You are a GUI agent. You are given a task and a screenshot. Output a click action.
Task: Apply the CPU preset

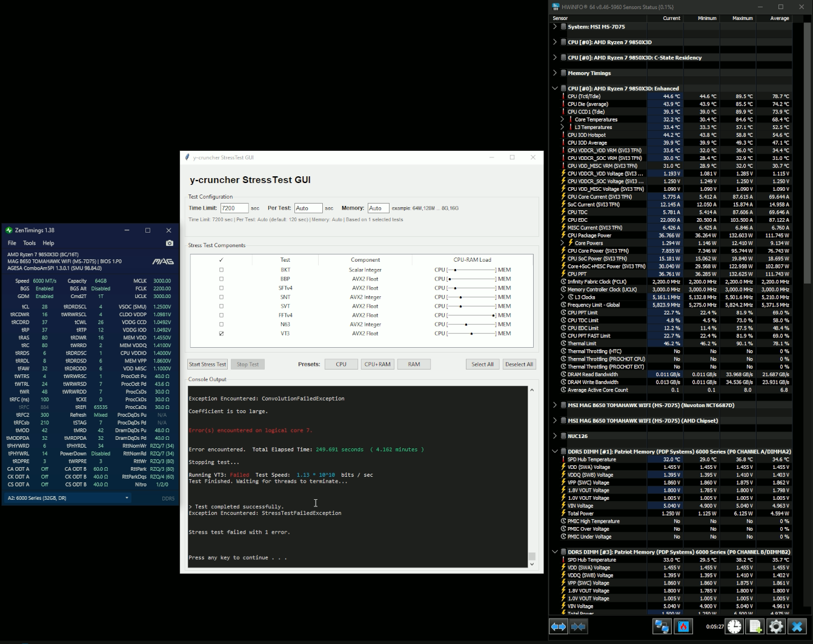click(341, 364)
